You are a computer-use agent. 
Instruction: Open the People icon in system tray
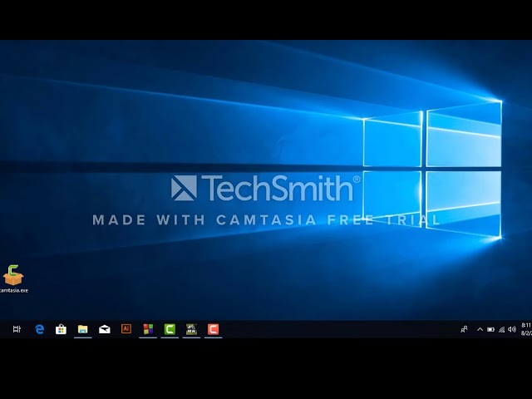464,329
